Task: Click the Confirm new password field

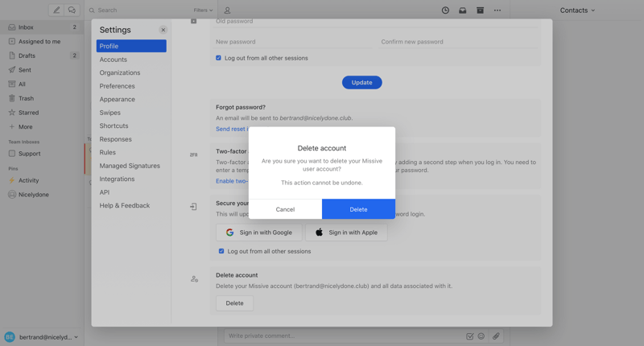Action: [458, 42]
